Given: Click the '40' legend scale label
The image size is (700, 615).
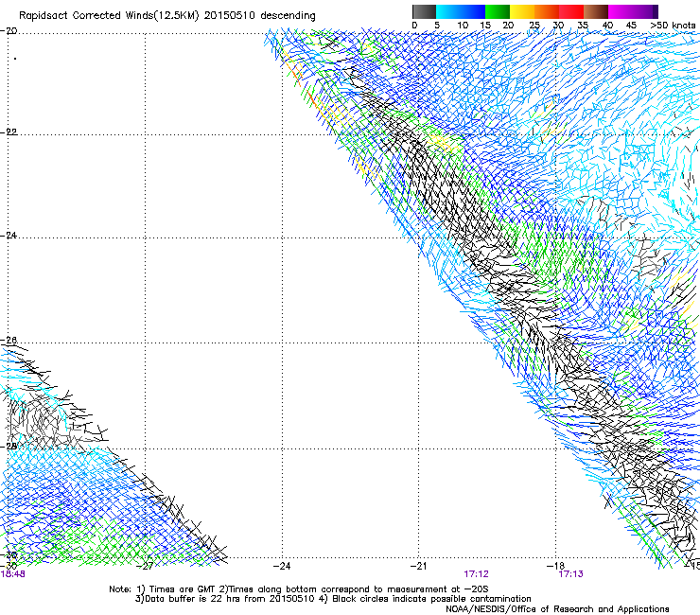Looking at the screenshot, I should point(607,26).
